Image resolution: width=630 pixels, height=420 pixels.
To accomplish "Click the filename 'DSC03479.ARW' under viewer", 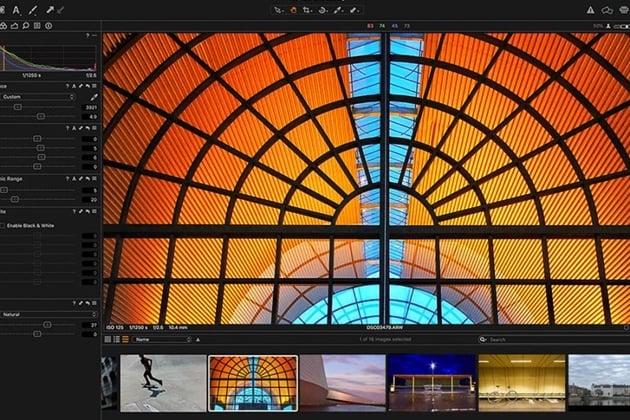I will coord(385,328).
